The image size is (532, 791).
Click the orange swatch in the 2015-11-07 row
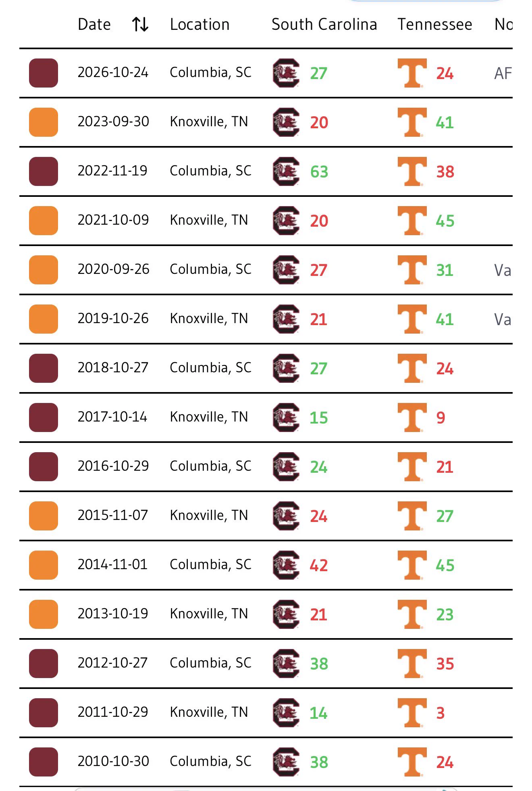44,516
